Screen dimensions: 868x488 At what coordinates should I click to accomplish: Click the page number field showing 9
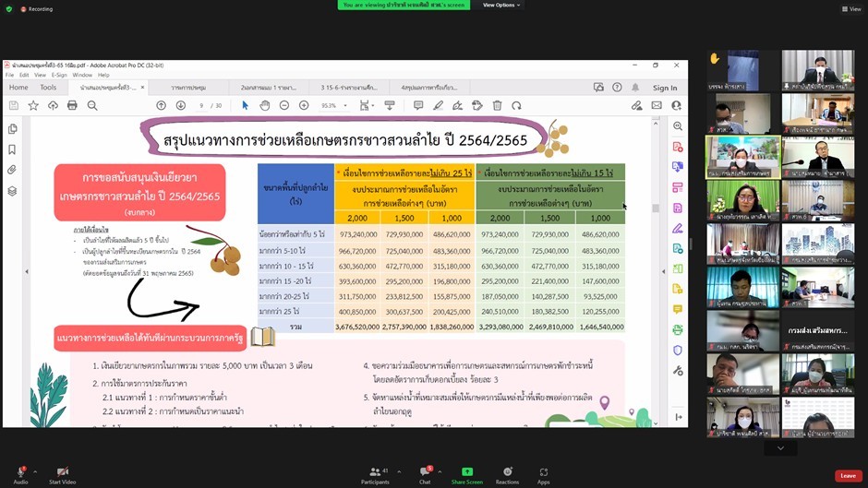[201, 106]
